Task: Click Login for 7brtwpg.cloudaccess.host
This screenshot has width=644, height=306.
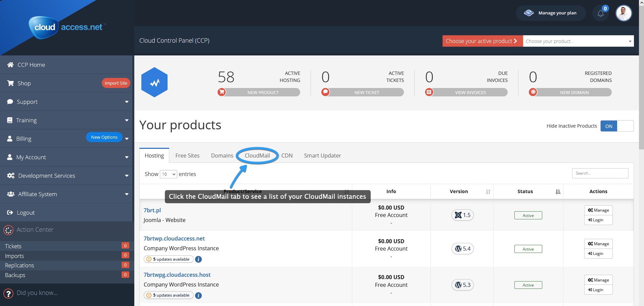Action: point(598,290)
